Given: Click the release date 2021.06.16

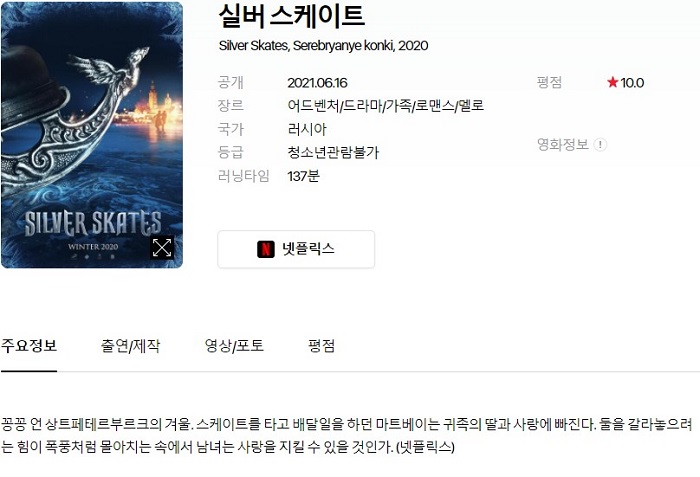Looking at the screenshot, I should (317, 83).
